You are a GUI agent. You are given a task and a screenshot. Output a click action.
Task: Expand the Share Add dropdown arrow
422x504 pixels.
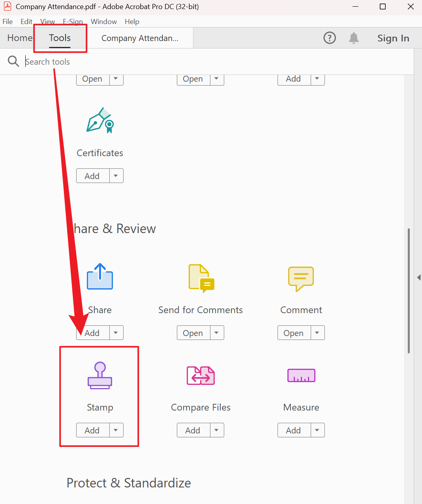click(x=116, y=333)
